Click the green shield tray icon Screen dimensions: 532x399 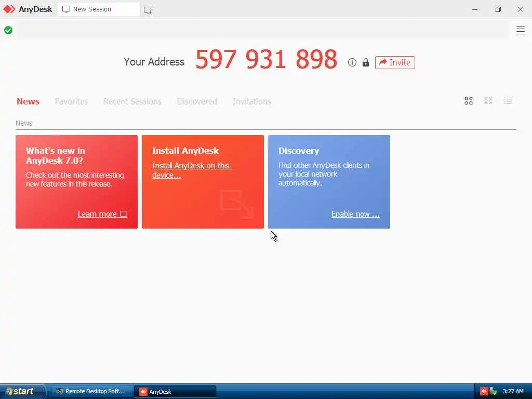click(x=494, y=392)
